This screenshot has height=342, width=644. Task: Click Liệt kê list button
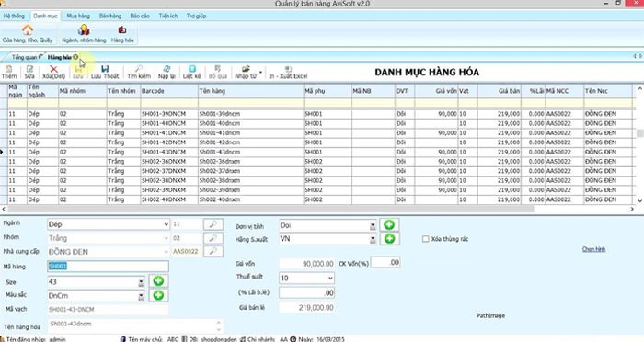click(191, 72)
